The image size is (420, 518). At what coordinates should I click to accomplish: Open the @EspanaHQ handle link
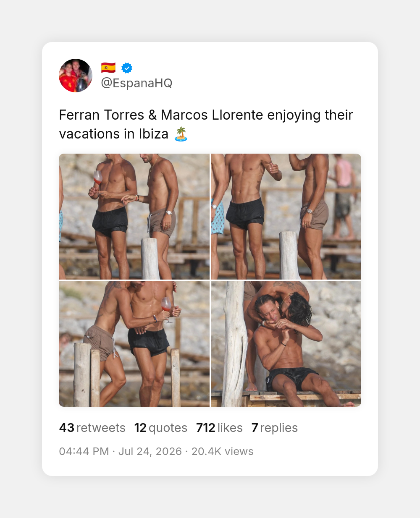point(136,83)
